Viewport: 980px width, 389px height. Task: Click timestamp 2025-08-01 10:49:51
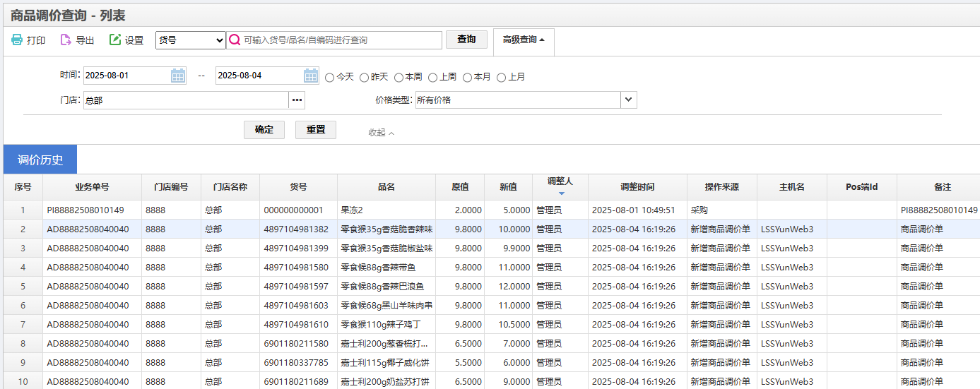633,210
